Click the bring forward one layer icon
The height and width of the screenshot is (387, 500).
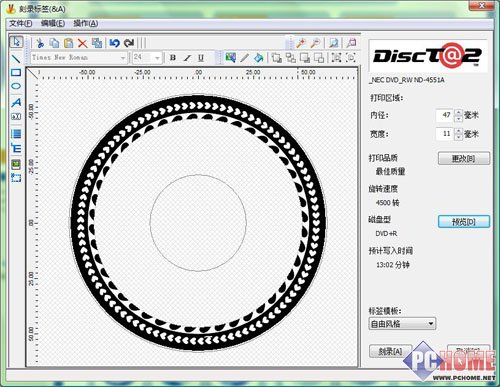305,58
